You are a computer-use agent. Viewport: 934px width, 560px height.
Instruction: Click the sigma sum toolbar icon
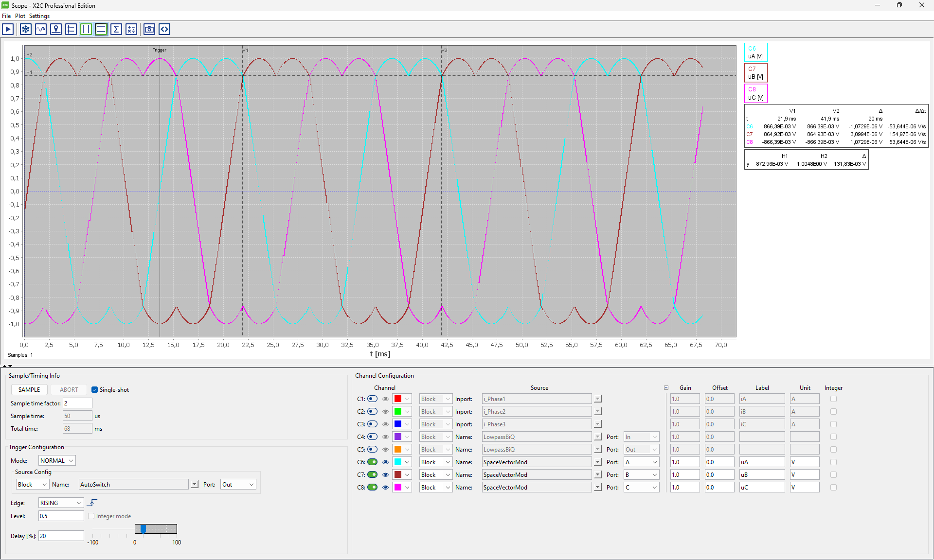click(x=116, y=29)
